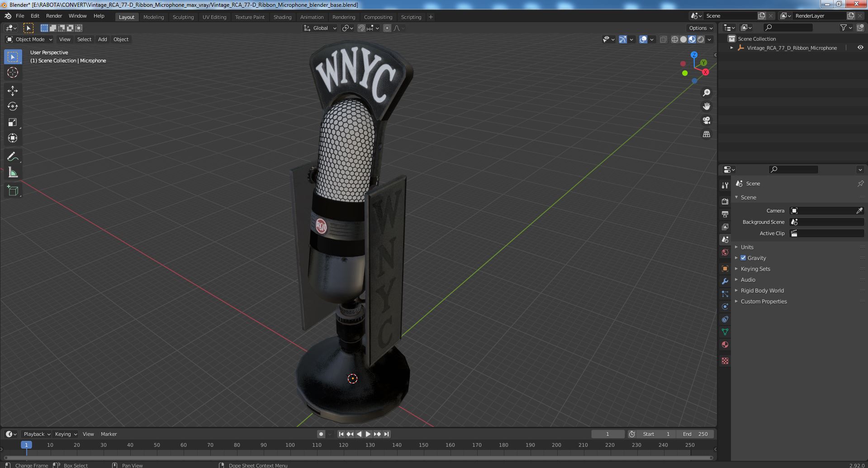Select the Rotate tool

click(x=13, y=106)
